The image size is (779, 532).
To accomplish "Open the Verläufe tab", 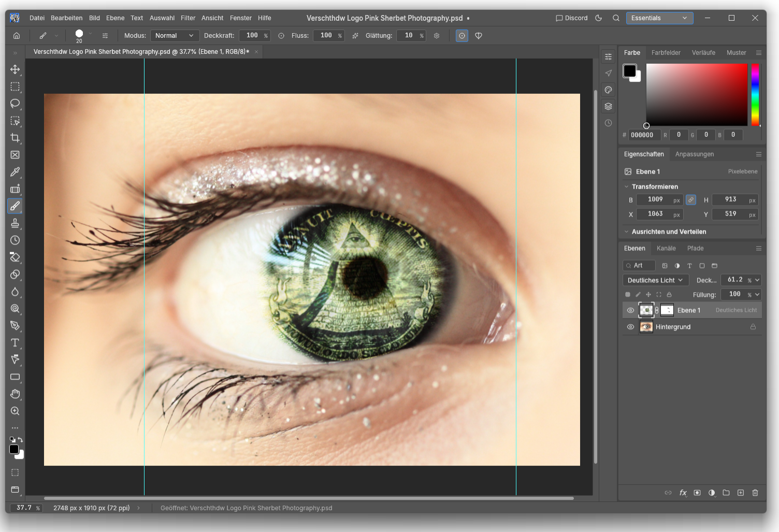I will (703, 53).
